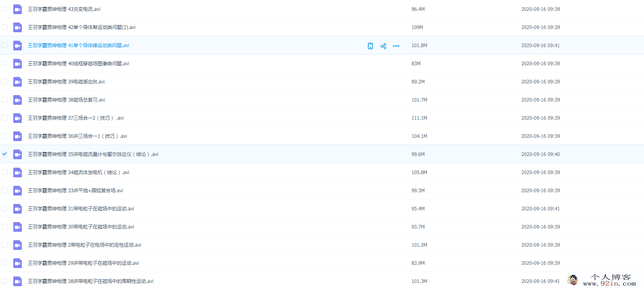Click the 99.6M file size value
Viewport: 644px width, 289px height.
pos(418,154)
